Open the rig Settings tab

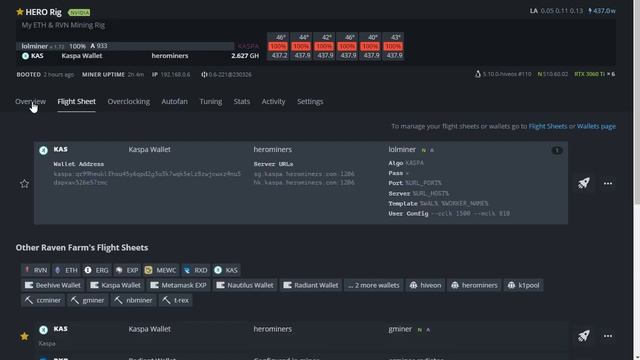310,102
